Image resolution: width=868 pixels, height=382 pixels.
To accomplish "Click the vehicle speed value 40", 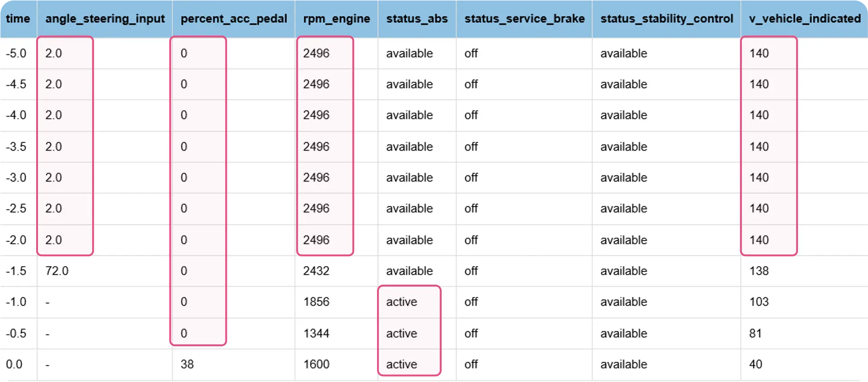I will pos(756,364).
